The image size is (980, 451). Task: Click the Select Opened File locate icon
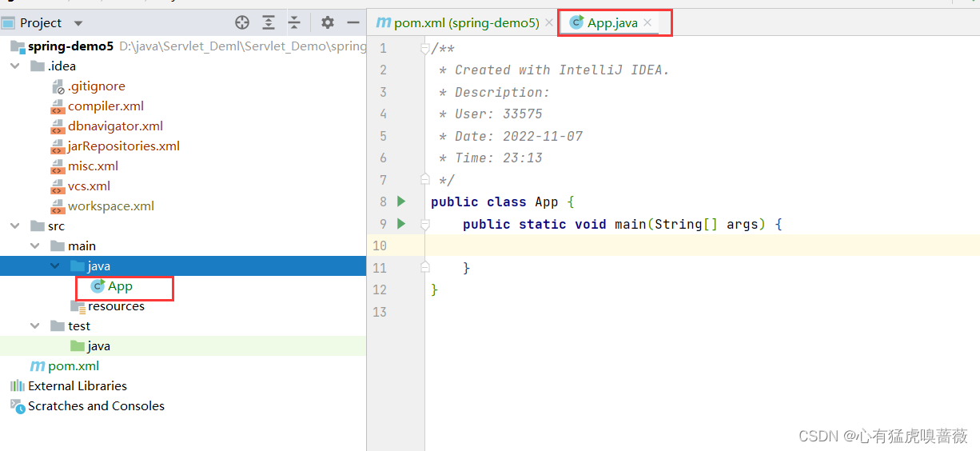pyautogui.click(x=242, y=22)
